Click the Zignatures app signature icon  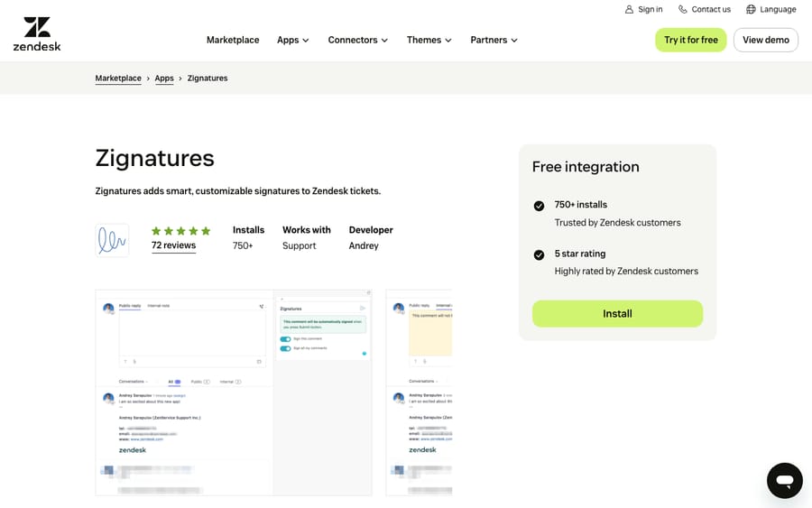click(112, 240)
